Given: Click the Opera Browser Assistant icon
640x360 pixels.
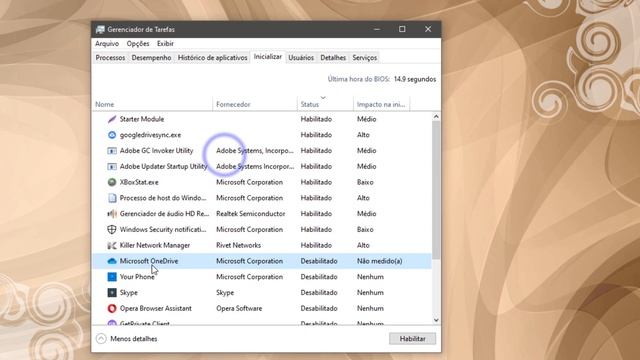Looking at the screenshot, I should [112, 309].
